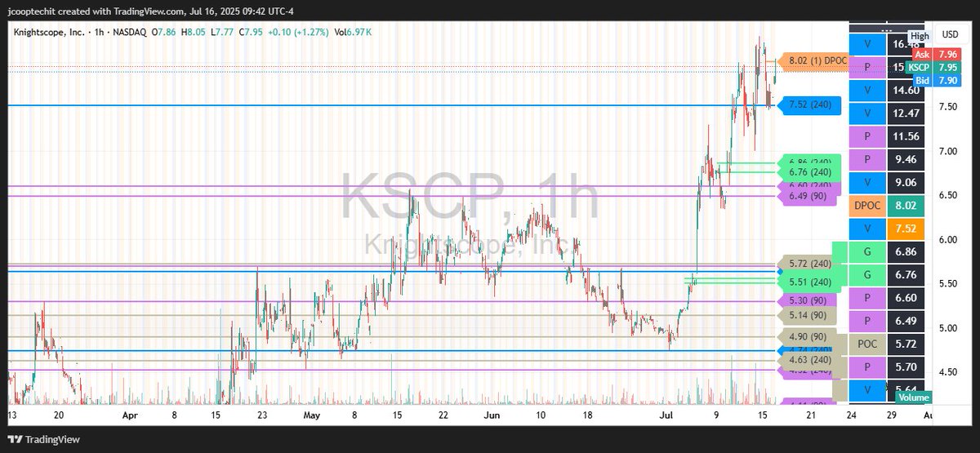This screenshot has width=980, height=453.
Task: Select the 5.30 (90) level label
Action: (807, 301)
